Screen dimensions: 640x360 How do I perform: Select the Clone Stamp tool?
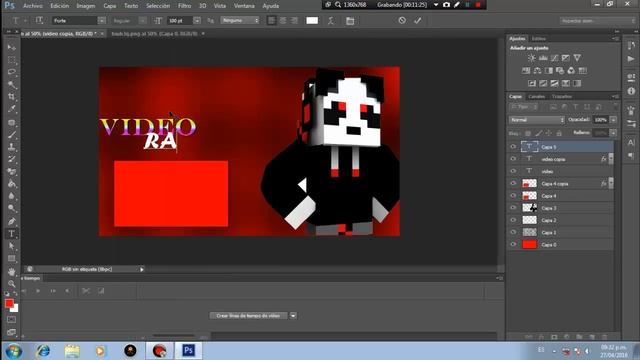(11, 147)
